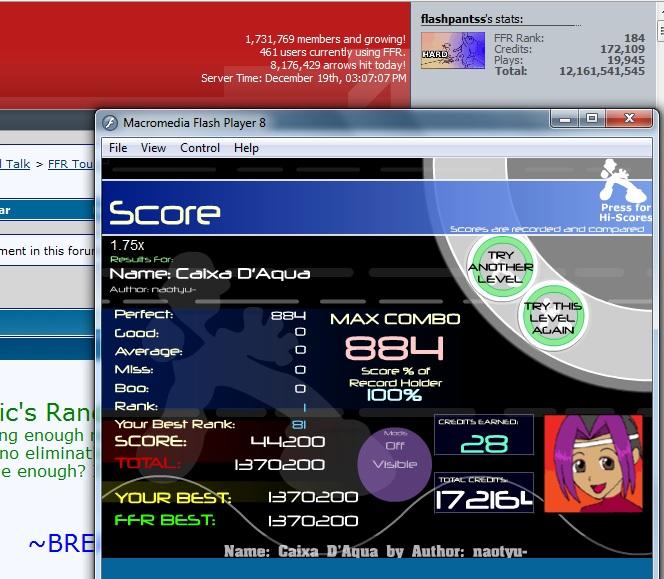
Task: Click the purple-haired character avatar
Action: [593, 463]
